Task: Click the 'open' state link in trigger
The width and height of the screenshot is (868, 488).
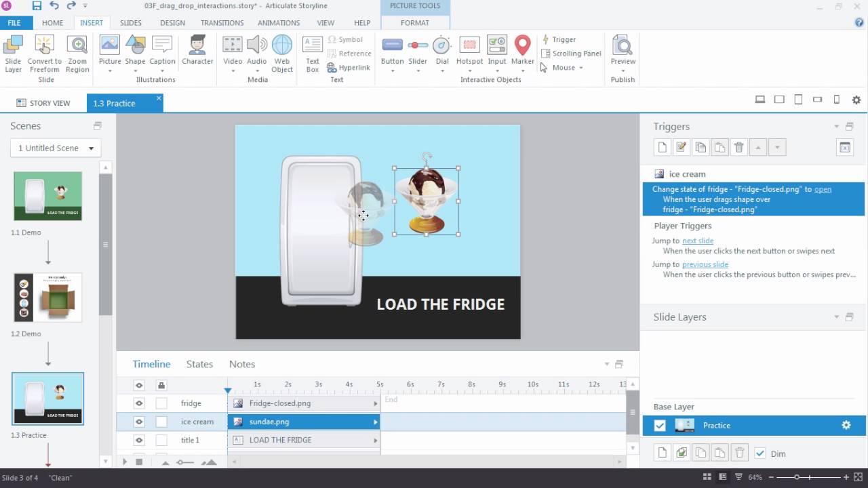Action: pos(823,189)
